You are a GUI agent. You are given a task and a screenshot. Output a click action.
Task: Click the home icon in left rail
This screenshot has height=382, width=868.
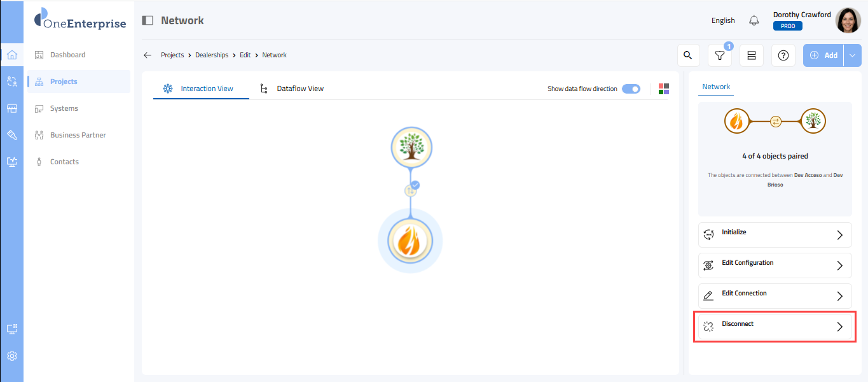click(x=11, y=55)
